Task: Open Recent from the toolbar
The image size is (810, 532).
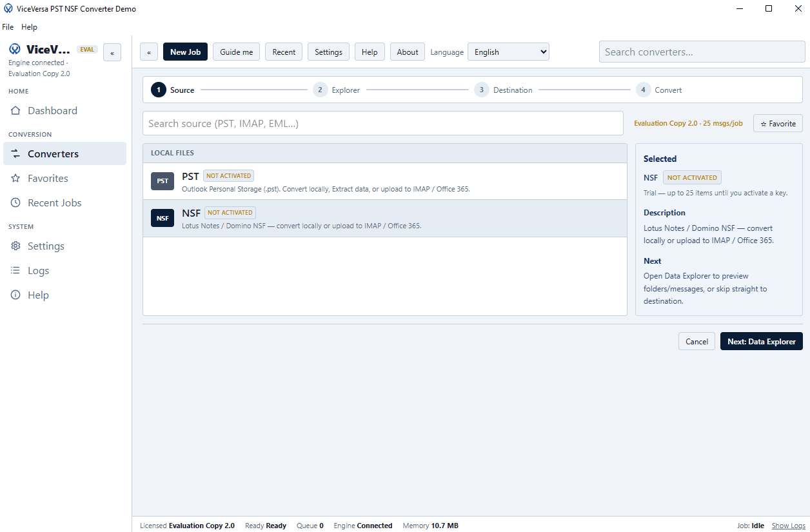Action: click(x=284, y=52)
